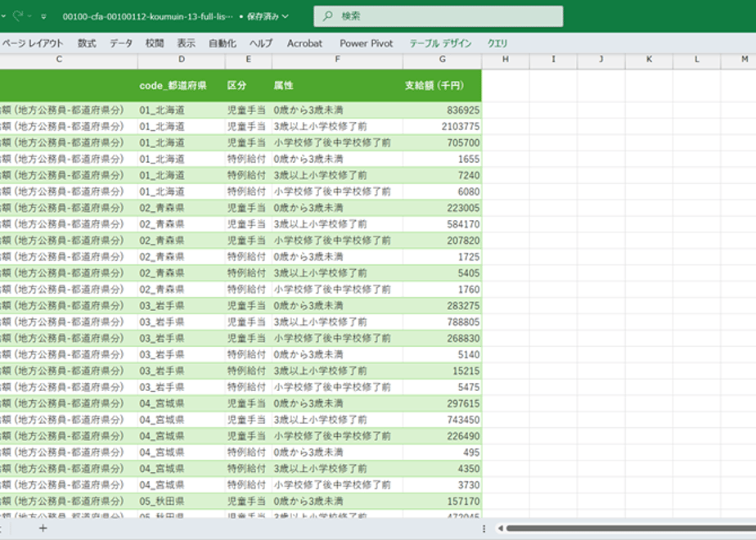Open the 保存済み save status dropdown
756x540 pixels.
click(x=268, y=16)
